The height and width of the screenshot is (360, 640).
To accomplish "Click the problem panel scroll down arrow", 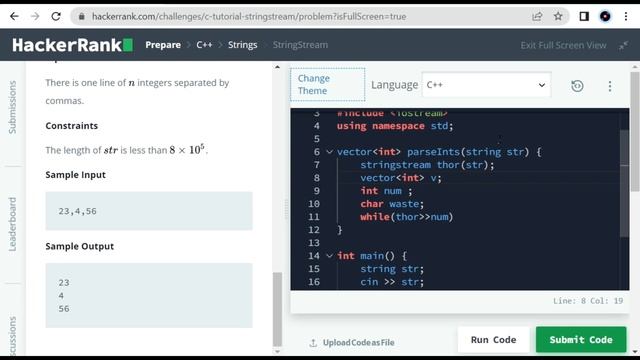I will pos(278,351).
